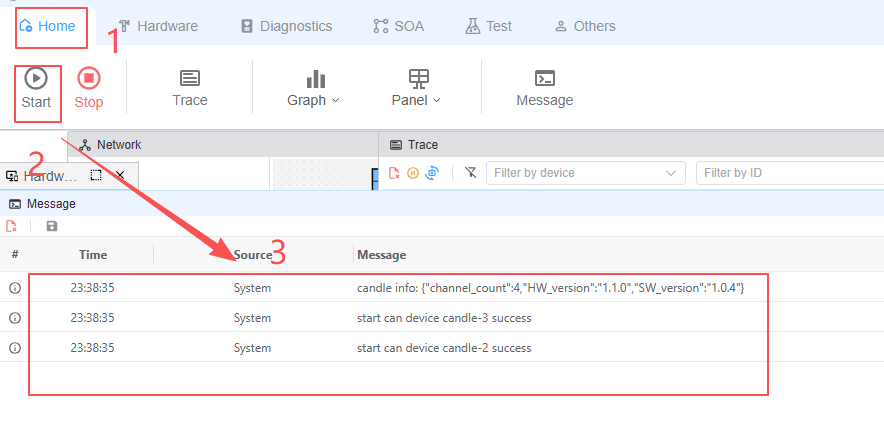The width and height of the screenshot is (884, 444).
Task: Open the SOA tab
Action: click(x=398, y=26)
